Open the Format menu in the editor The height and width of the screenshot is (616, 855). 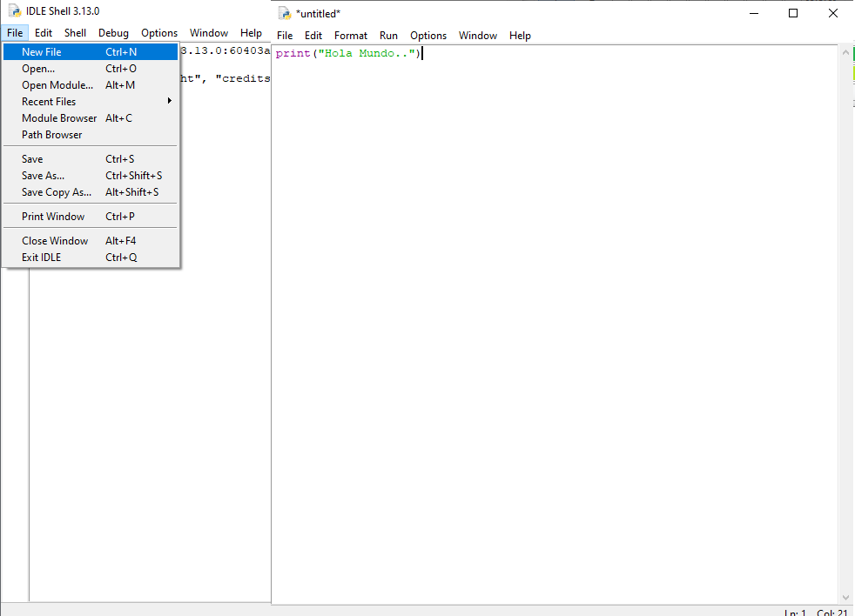pyautogui.click(x=351, y=36)
